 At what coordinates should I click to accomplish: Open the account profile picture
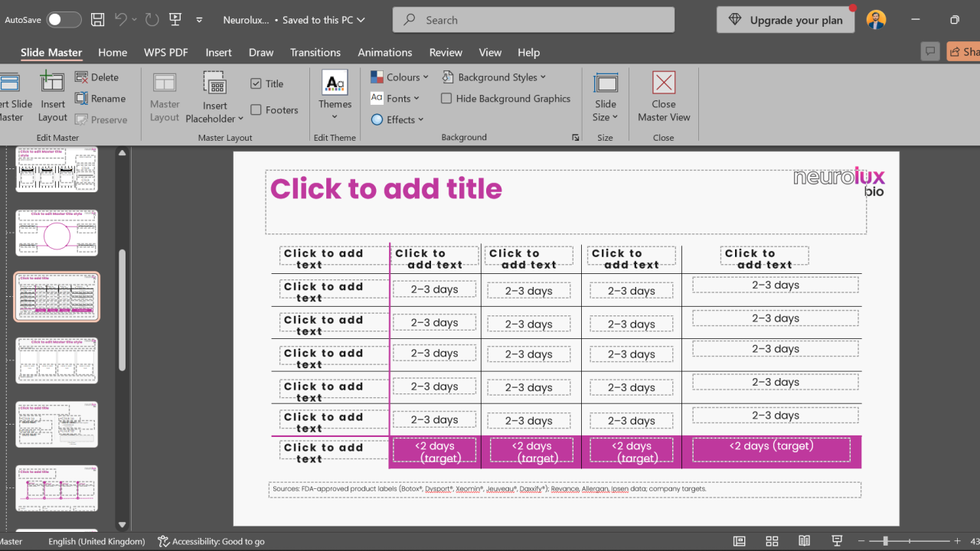click(x=876, y=20)
